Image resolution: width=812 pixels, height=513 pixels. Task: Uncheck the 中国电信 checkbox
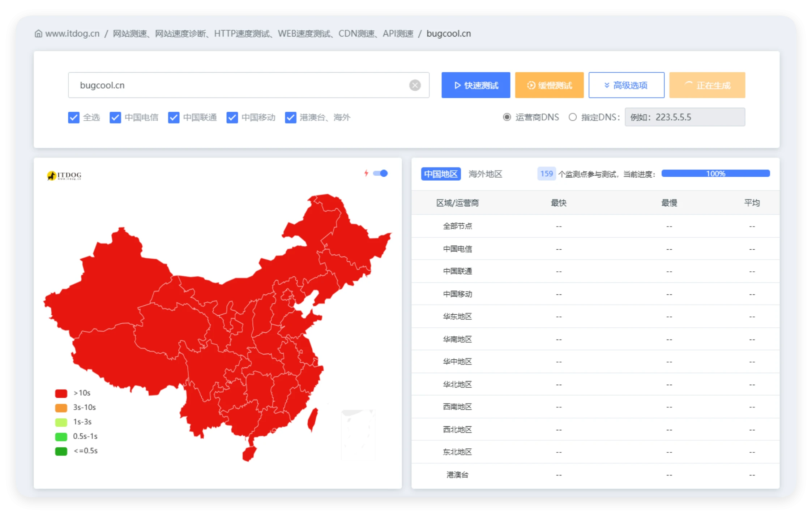tap(115, 117)
